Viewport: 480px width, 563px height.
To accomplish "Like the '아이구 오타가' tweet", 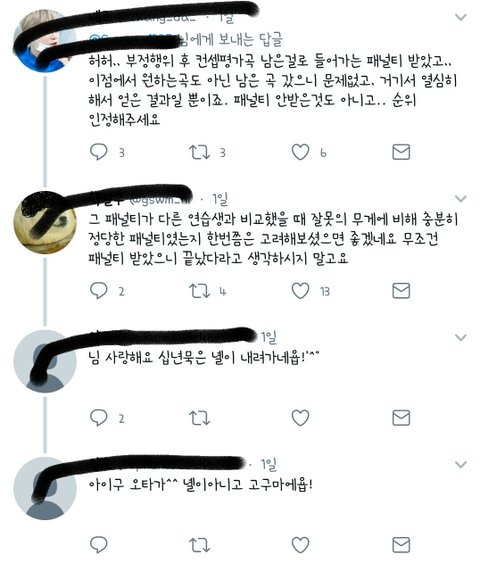I will (300, 545).
